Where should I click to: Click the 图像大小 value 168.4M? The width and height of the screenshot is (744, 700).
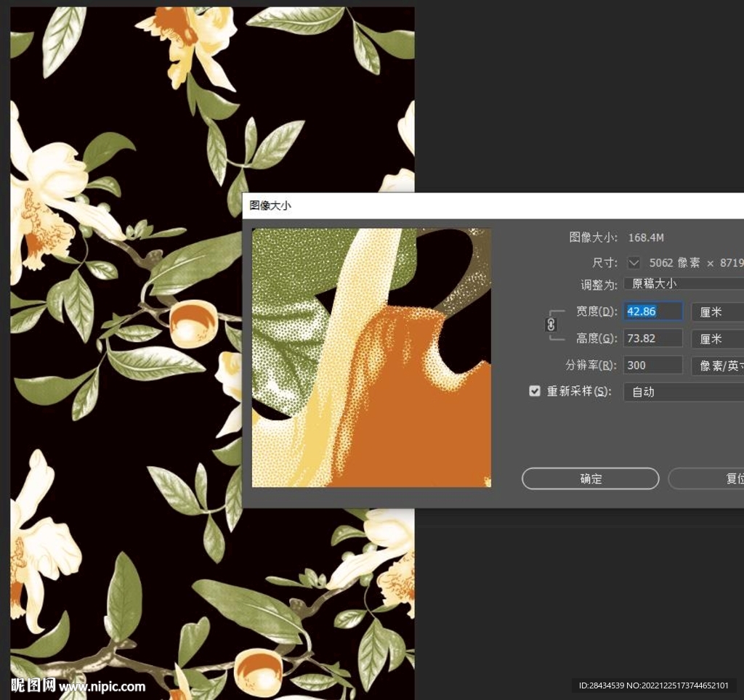point(646,237)
